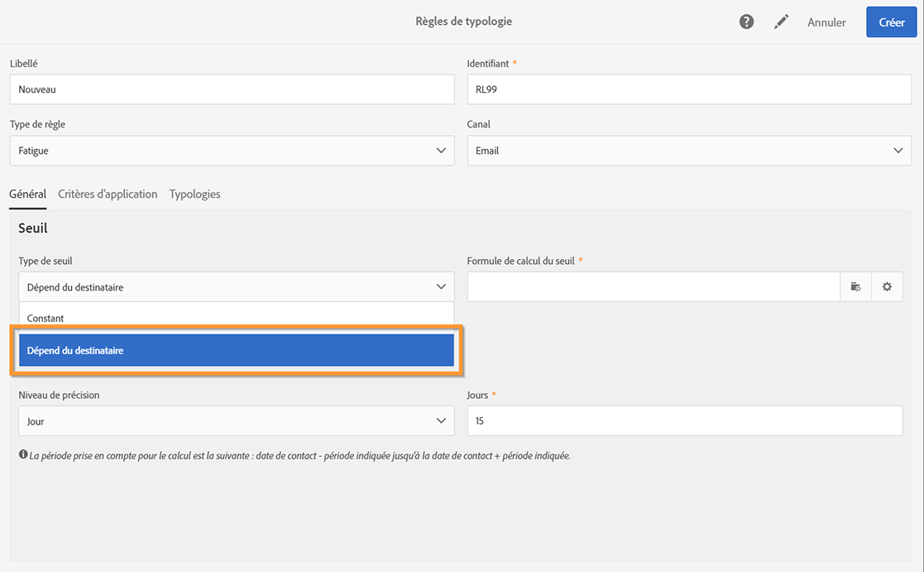Switch to the Critères d'application tab

pyautogui.click(x=108, y=194)
